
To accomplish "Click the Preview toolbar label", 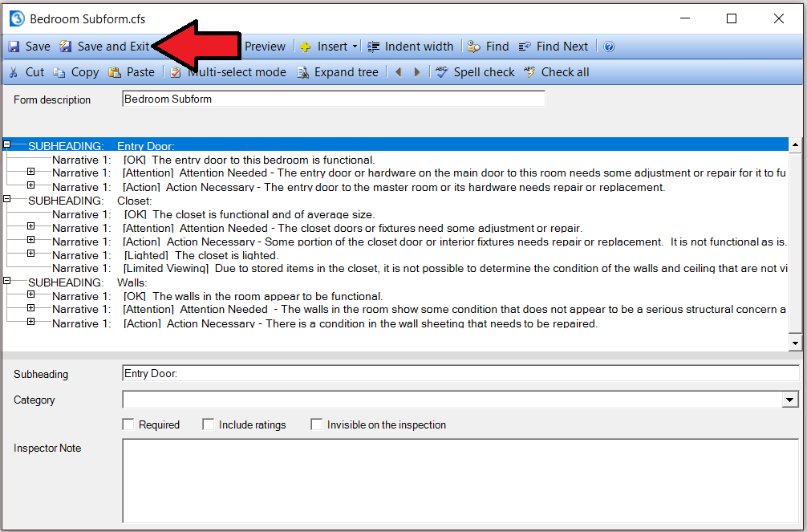I will (x=265, y=47).
